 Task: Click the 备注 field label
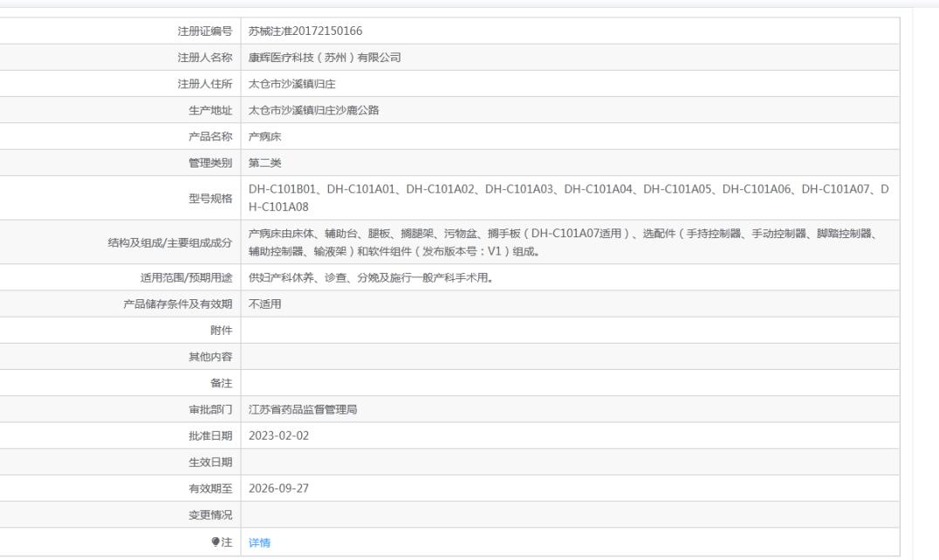click(x=221, y=383)
